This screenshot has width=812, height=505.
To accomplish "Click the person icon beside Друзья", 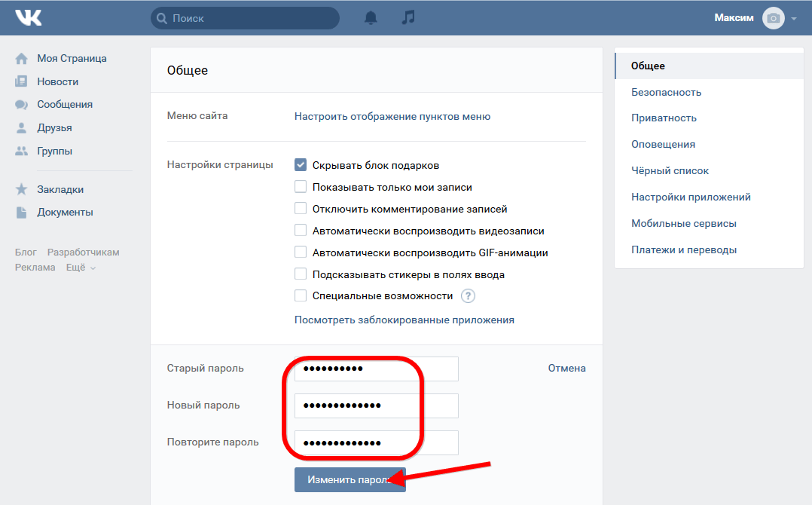I will [21, 127].
